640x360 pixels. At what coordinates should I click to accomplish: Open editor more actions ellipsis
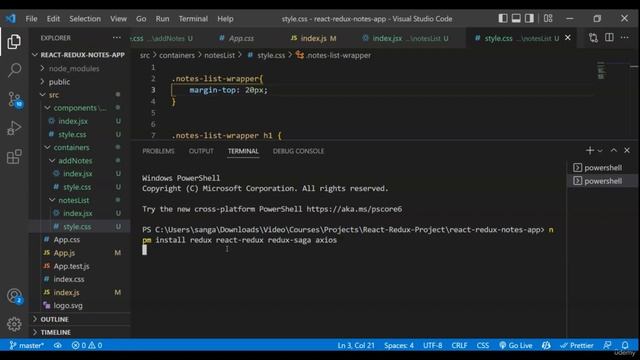(624, 38)
